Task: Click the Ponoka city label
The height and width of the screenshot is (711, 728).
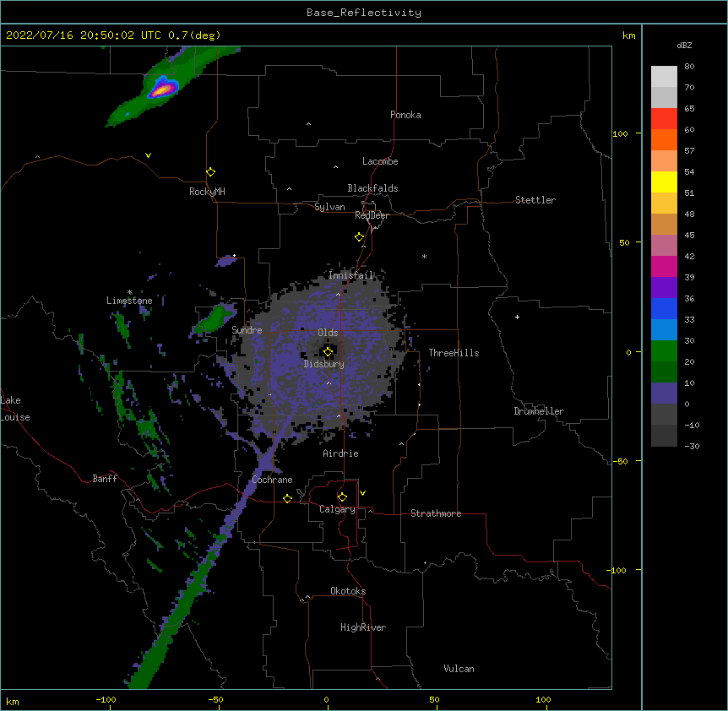Action: click(405, 115)
